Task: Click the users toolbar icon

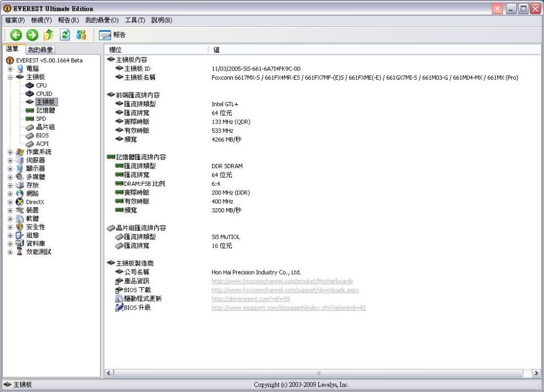Action: (x=81, y=35)
